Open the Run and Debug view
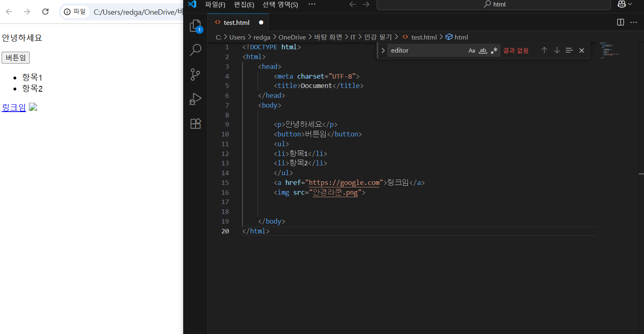Viewport: 644px width, 334px height. (x=195, y=99)
